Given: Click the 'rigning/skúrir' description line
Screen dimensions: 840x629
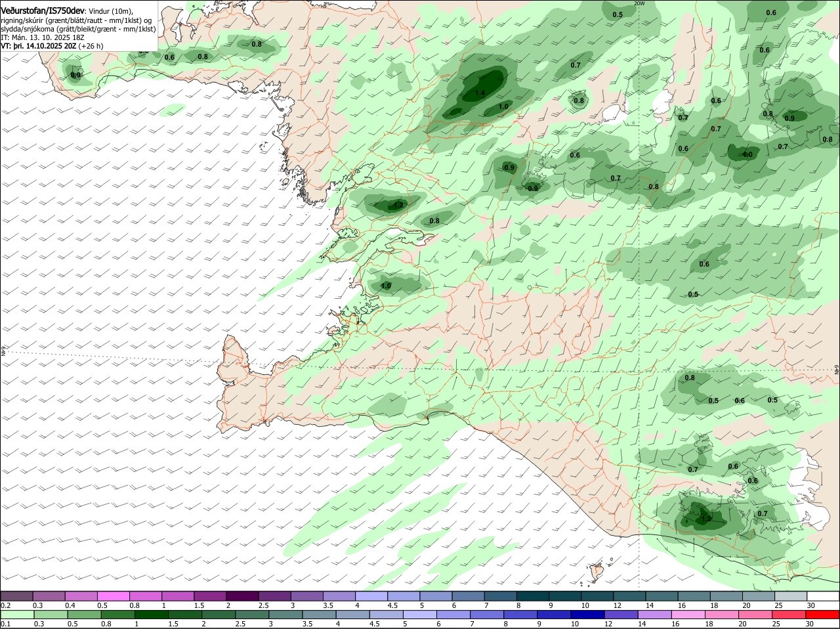Looking at the screenshot, I should tap(77, 21).
